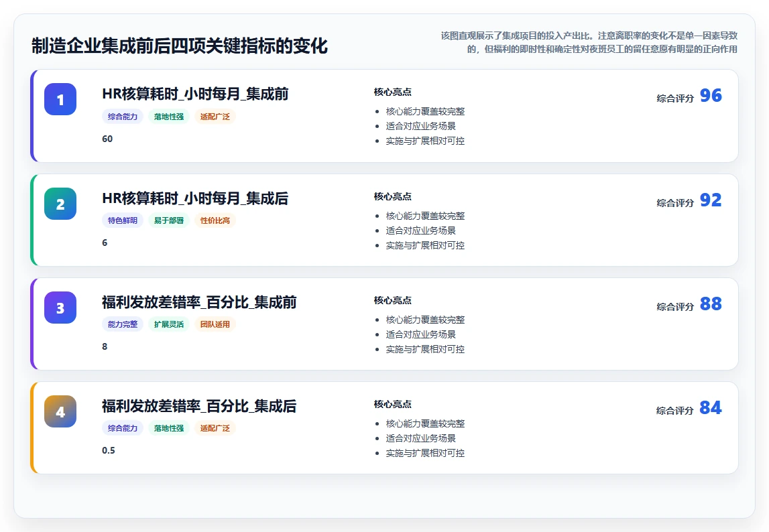Click the 综合能力 tag in card 1

[x=123, y=117]
